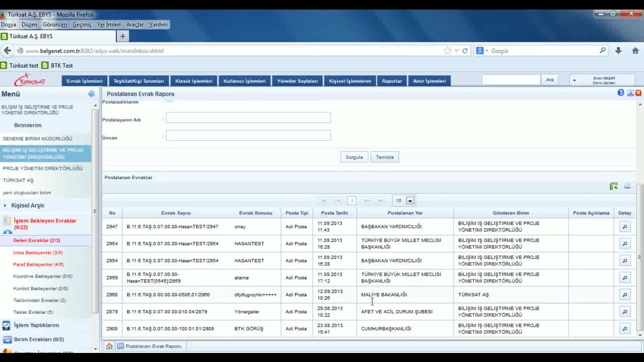View details of MALİYE BAKANLIĞI row
Screen dimensions: 644x362
tap(624, 295)
